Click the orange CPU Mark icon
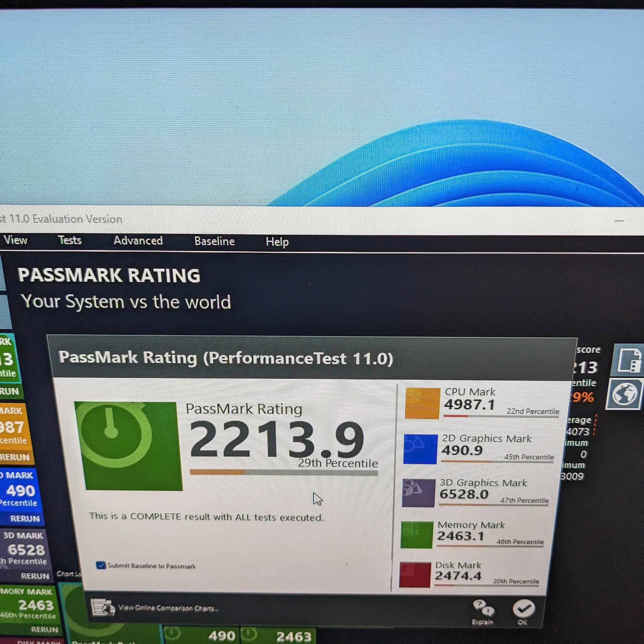This screenshot has height=644, width=644. [422, 403]
